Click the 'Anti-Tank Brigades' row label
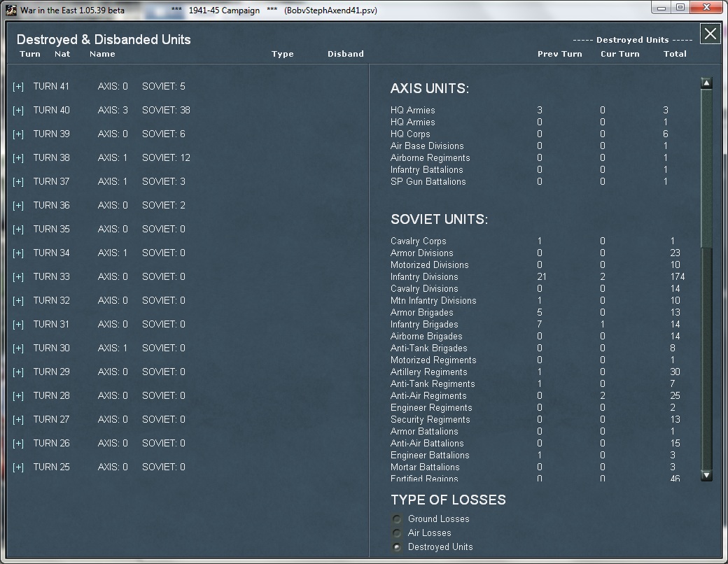This screenshot has width=728, height=564. tap(428, 348)
